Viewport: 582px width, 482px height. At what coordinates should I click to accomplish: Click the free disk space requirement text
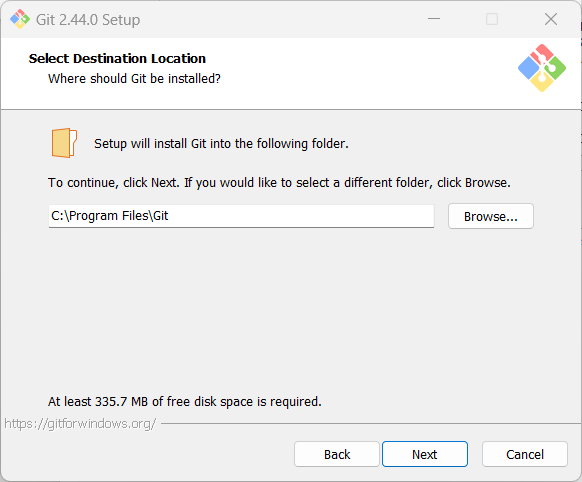tap(184, 401)
